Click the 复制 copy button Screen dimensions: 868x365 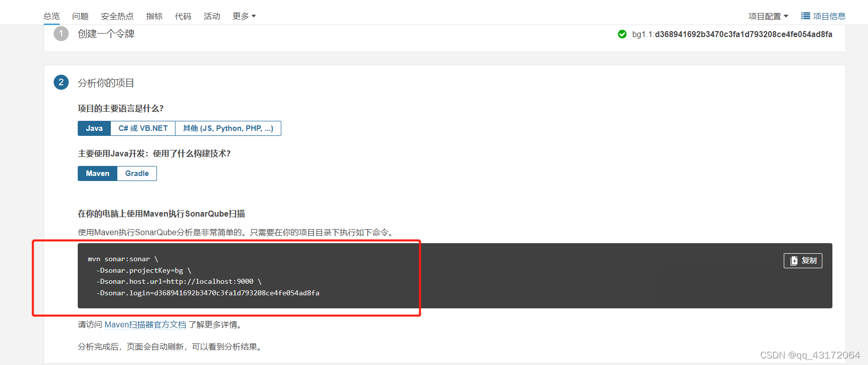coord(803,261)
